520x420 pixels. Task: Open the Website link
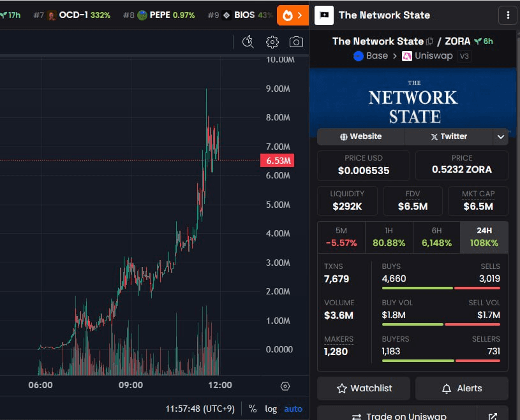tap(361, 136)
